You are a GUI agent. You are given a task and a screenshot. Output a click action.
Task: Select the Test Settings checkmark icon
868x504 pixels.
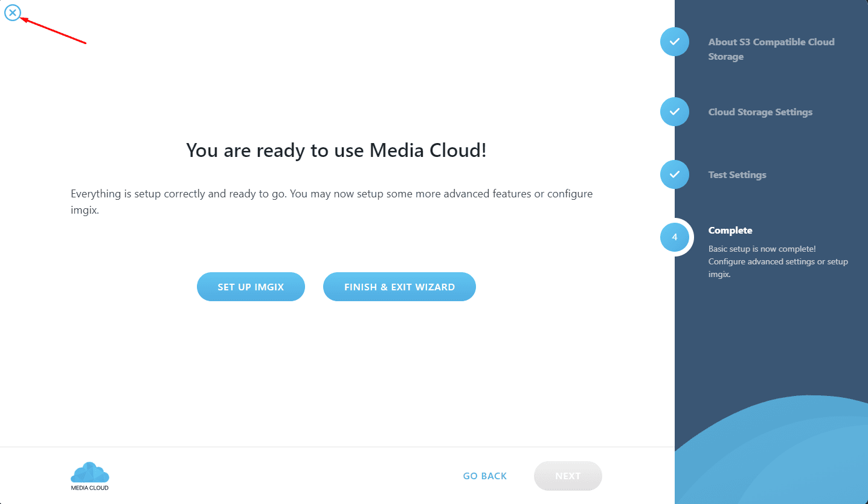pyautogui.click(x=675, y=174)
